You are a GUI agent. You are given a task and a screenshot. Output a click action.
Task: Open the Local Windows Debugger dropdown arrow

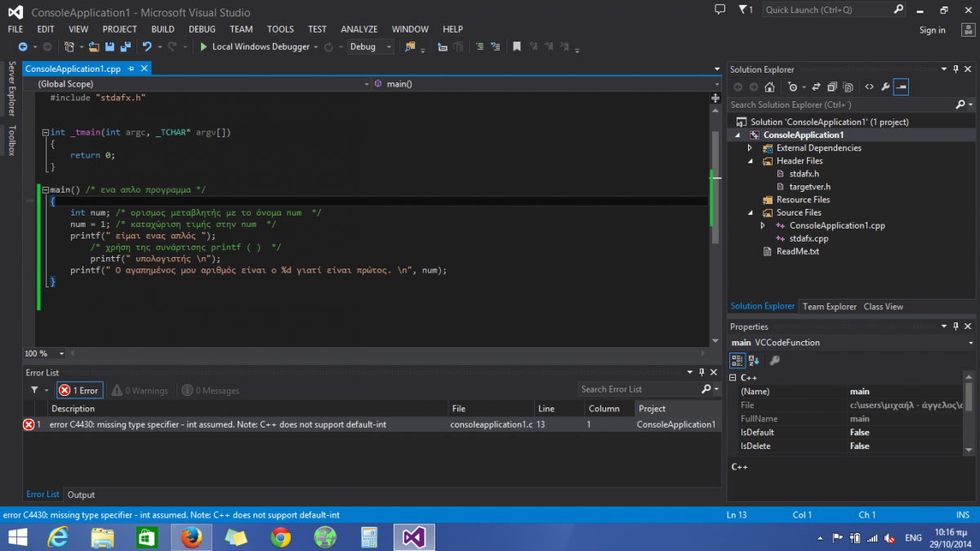[316, 47]
